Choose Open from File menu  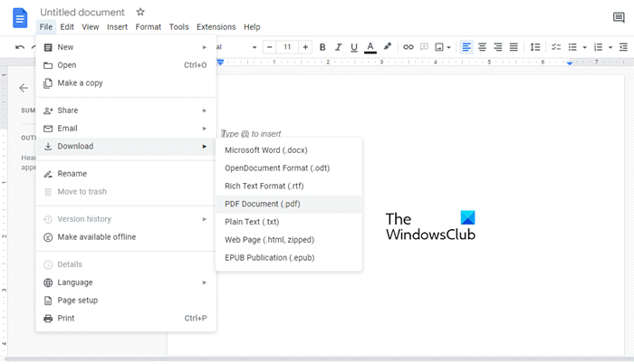pyautogui.click(x=126, y=65)
